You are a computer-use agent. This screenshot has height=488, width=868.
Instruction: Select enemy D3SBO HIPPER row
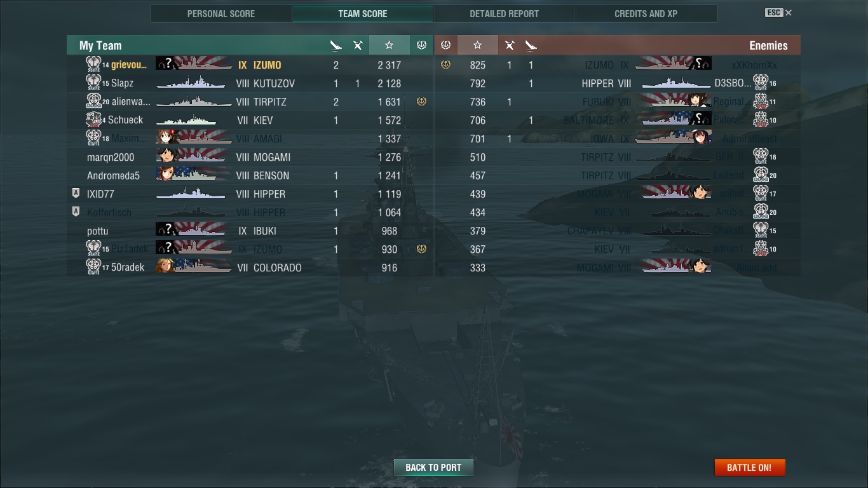pyautogui.click(x=617, y=83)
